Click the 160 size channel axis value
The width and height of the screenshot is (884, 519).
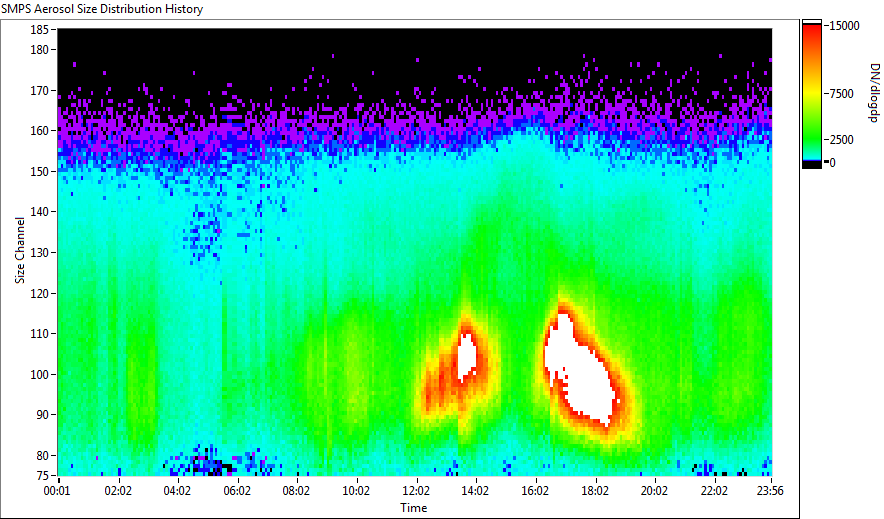click(40, 130)
